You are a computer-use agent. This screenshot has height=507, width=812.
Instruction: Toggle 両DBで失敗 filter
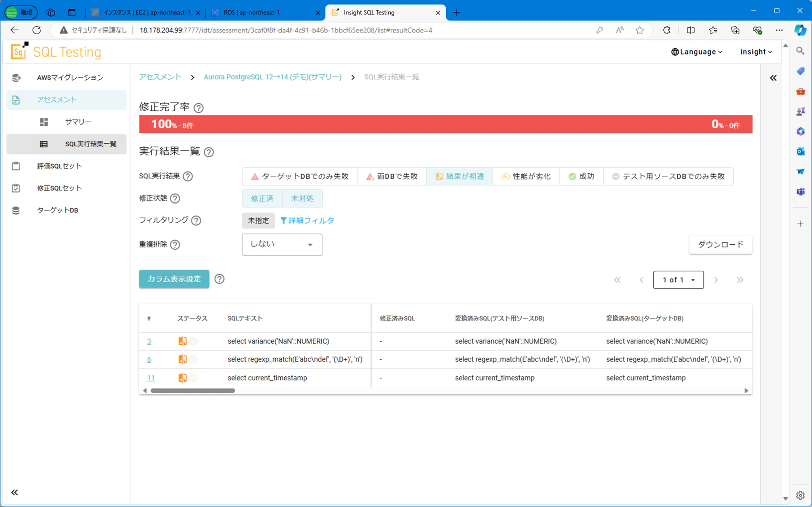[x=392, y=176]
